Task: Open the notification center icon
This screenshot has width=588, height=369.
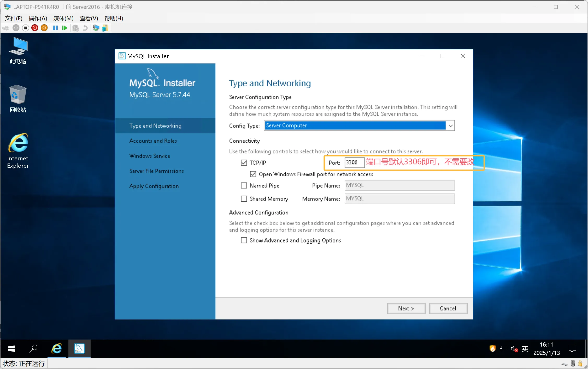Action: 572,349
